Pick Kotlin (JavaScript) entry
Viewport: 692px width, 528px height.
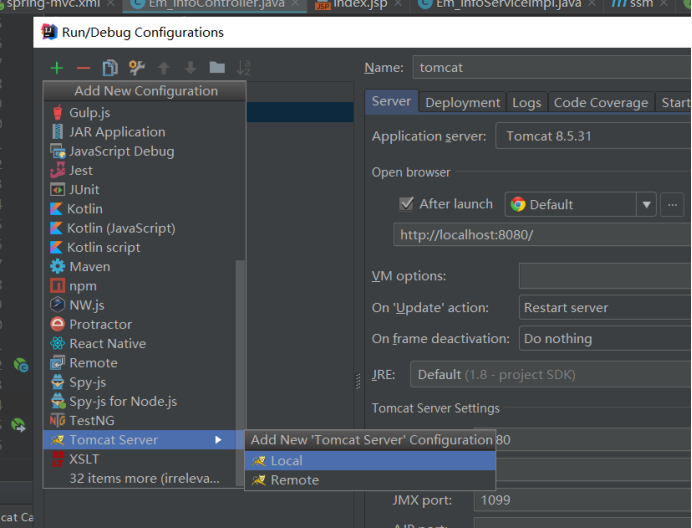click(x=144, y=228)
